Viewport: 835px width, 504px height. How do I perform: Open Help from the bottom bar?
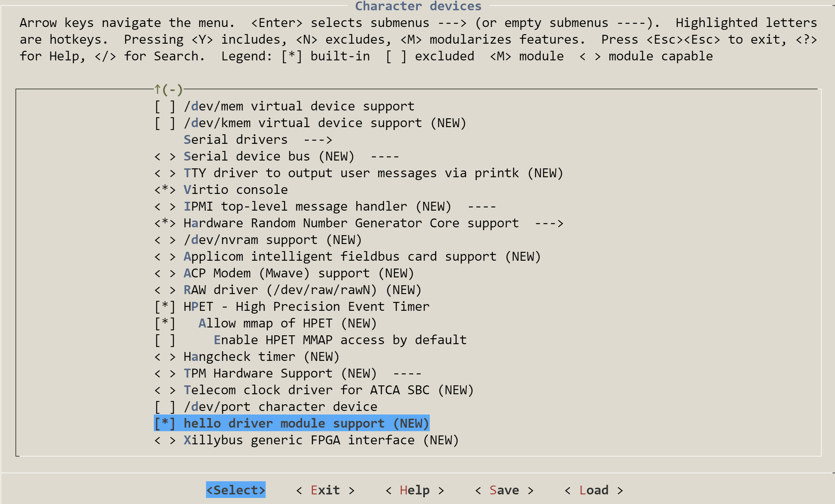415,490
